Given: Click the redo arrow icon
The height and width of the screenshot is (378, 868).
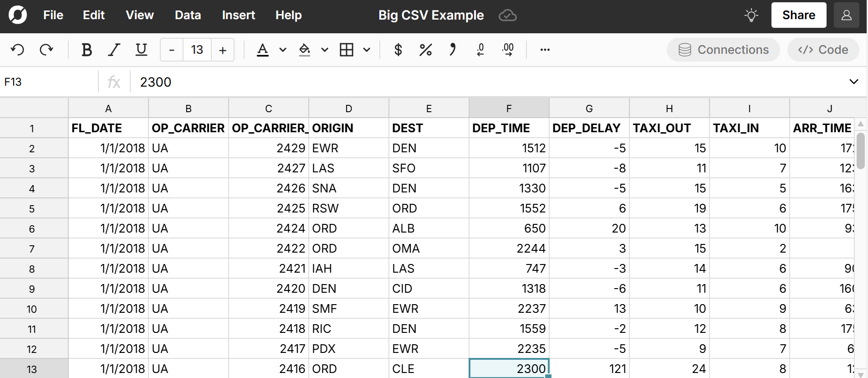Looking at the screenshot, I should 46,50.
